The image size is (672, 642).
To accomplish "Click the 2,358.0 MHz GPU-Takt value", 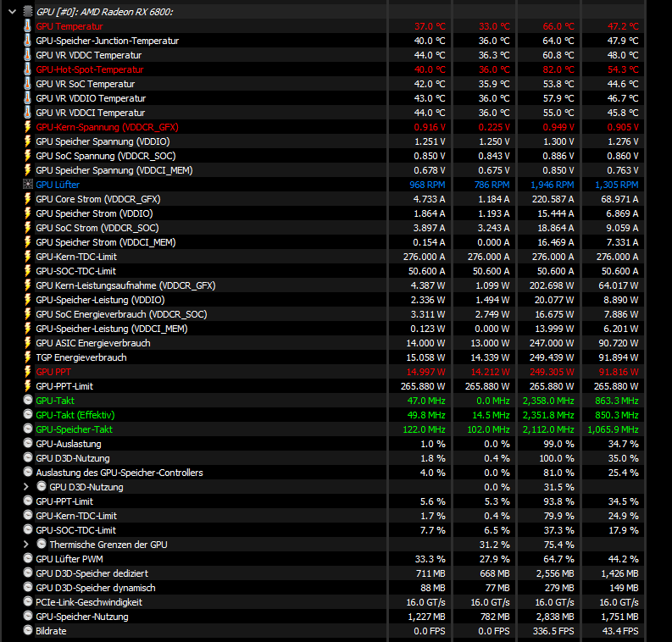I will click(x=548, y=401).
